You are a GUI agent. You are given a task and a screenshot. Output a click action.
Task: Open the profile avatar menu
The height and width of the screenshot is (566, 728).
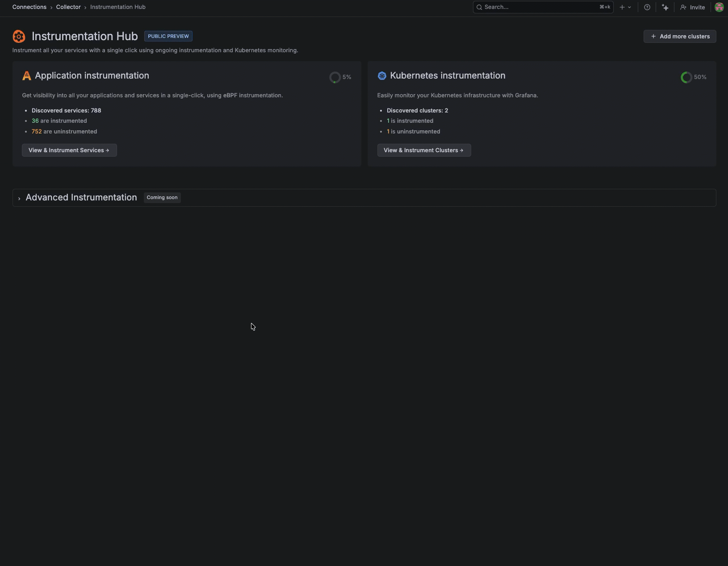click(719, 7)
